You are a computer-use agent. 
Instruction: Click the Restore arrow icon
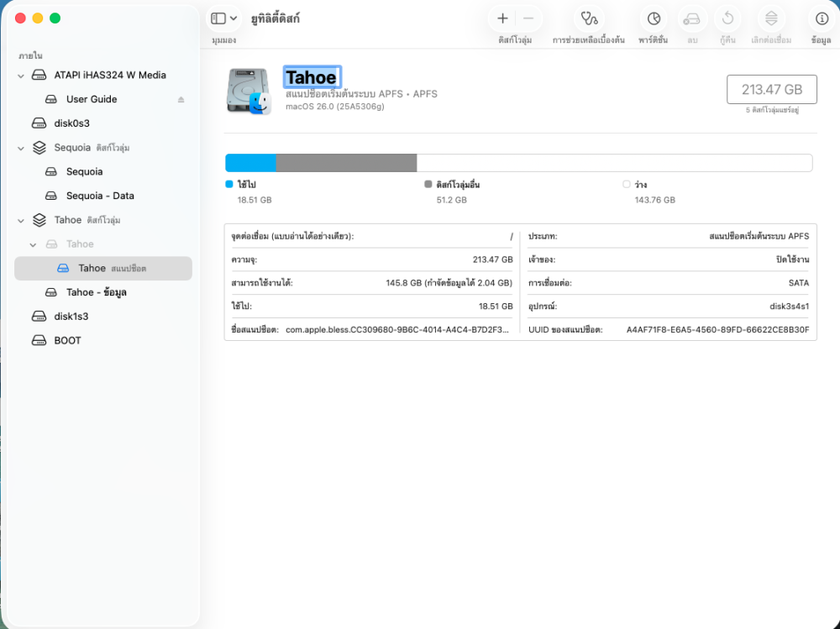(727, 18)
